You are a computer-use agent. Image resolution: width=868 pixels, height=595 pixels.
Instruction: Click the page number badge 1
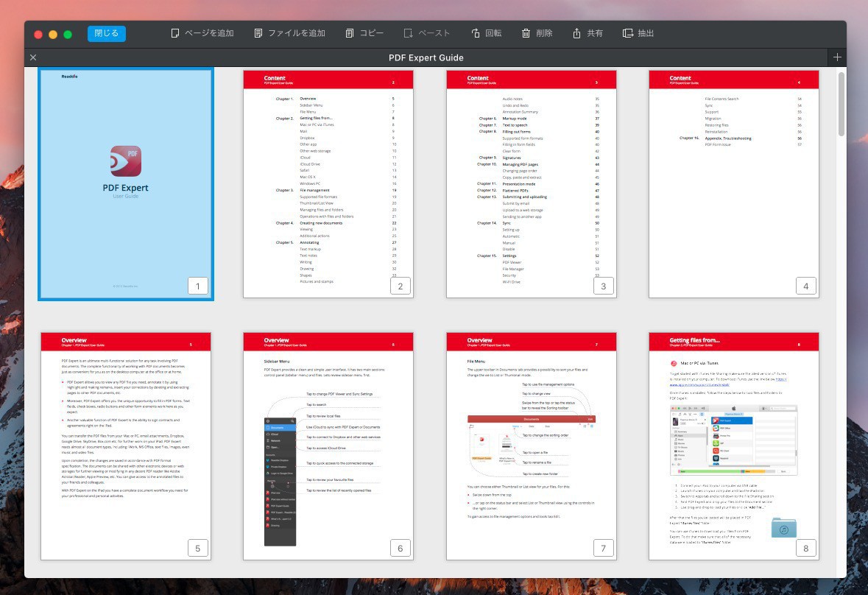[197, 286]
